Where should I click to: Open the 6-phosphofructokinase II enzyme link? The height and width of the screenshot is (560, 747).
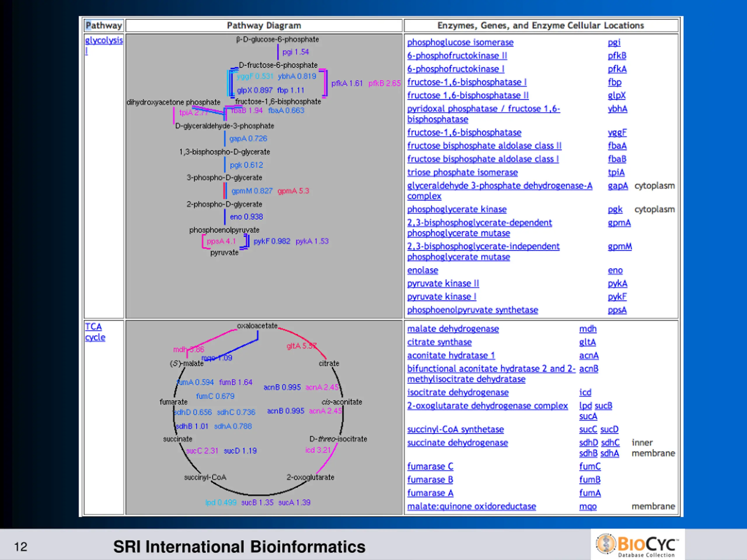tap(457, 56)
